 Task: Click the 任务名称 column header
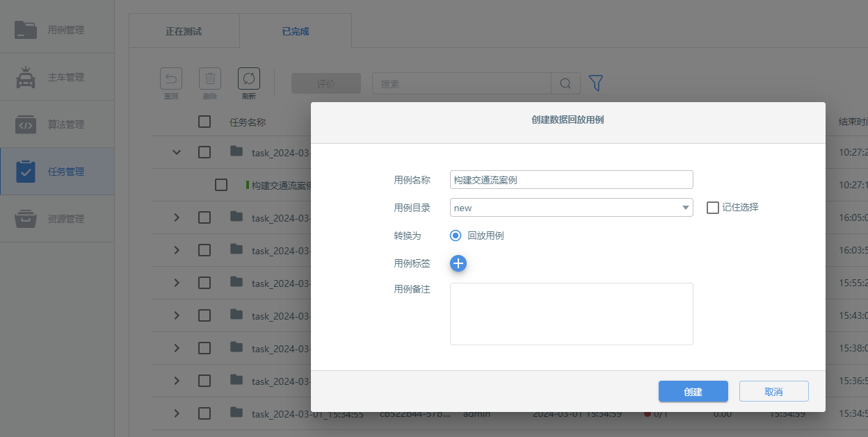[x=248, y=122]
